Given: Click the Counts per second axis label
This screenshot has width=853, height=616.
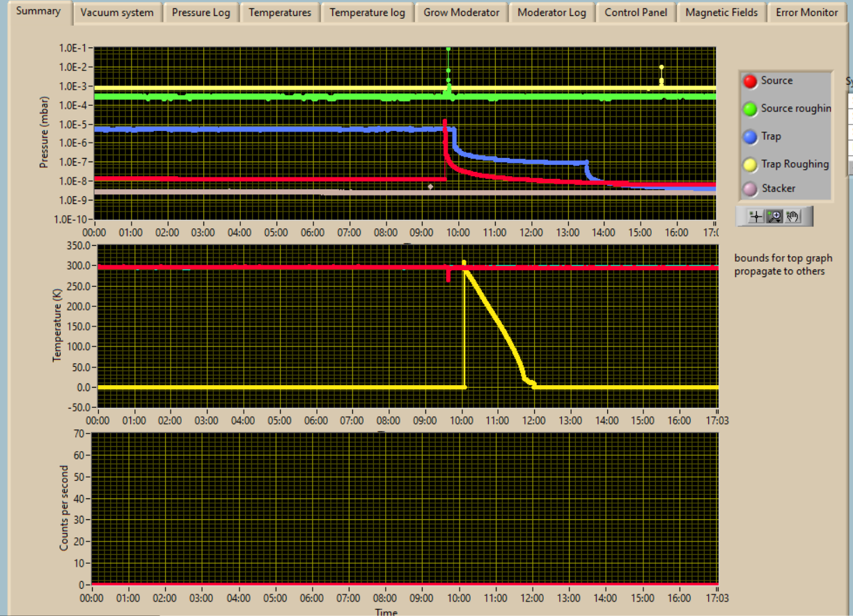Looking at the screenshot, I should pos(64,508).
